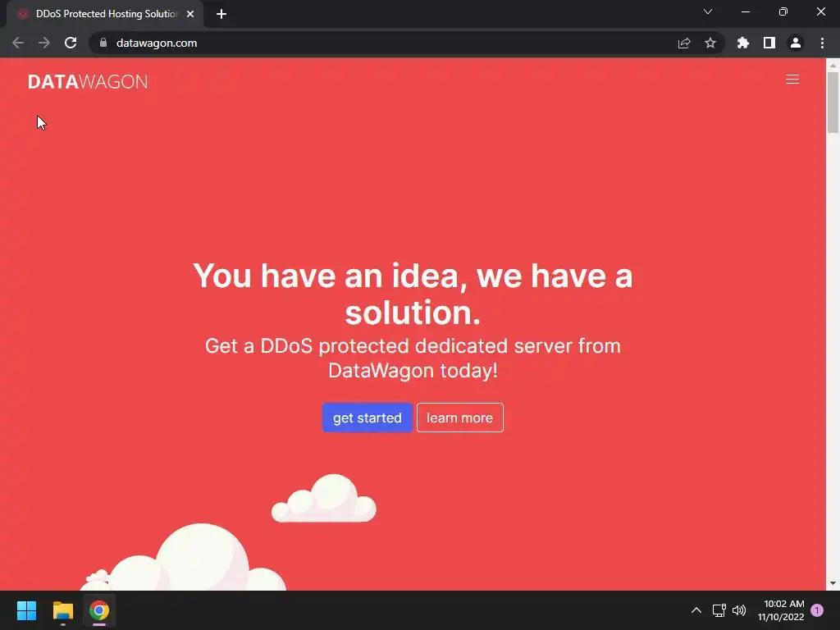Show hidden system tray icons

[x=696, y=610]
